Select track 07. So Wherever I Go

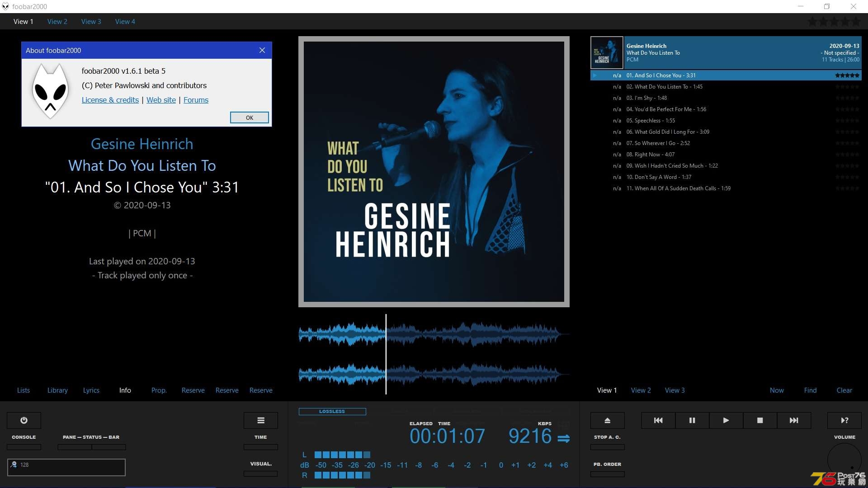pos(726,143)
